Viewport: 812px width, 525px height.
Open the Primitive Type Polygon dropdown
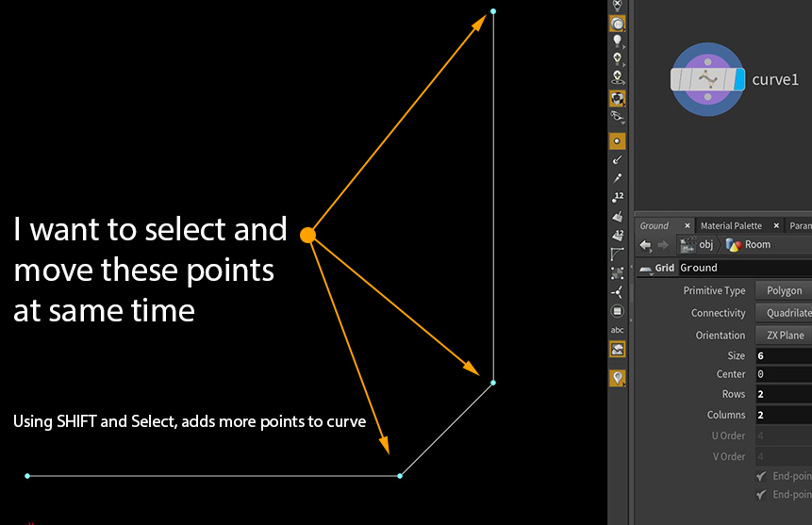[x=784, y=290]
